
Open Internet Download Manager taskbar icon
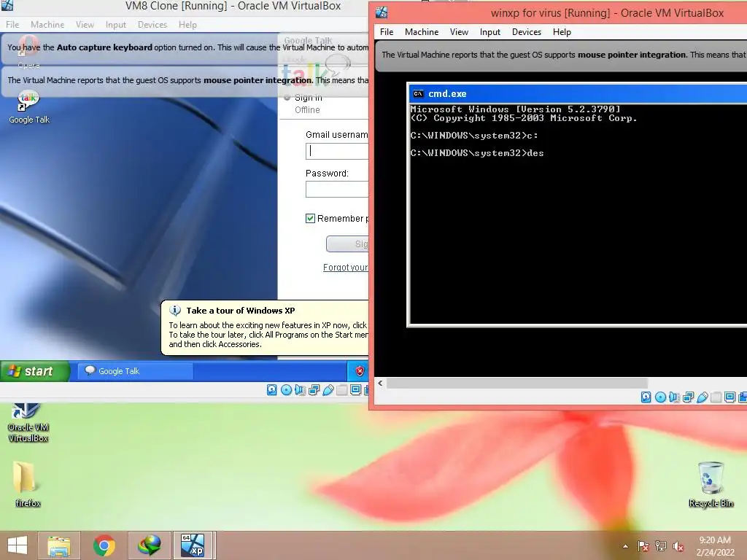coord(149,545)
